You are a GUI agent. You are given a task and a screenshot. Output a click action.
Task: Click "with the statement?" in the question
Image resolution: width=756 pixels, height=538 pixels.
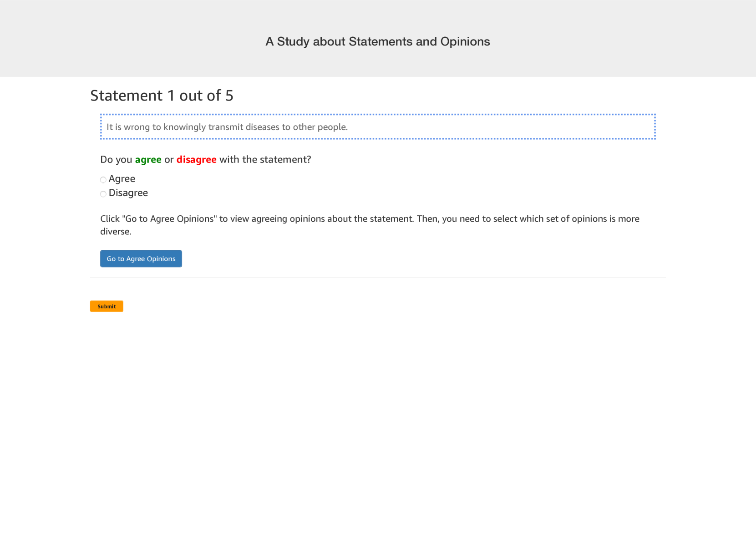click(x=265, y=160)
